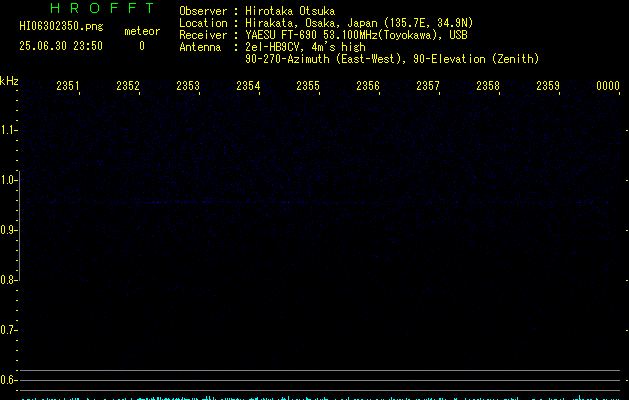629x400 pixels.
Task: Click the 0.8 kHz frequency label
Action: tap(7, 280)
